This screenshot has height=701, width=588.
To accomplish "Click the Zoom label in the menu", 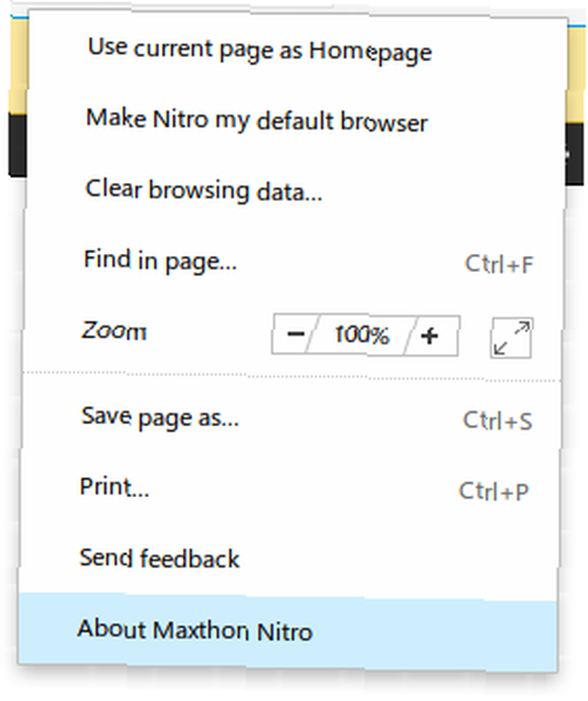I will (114, 332).
